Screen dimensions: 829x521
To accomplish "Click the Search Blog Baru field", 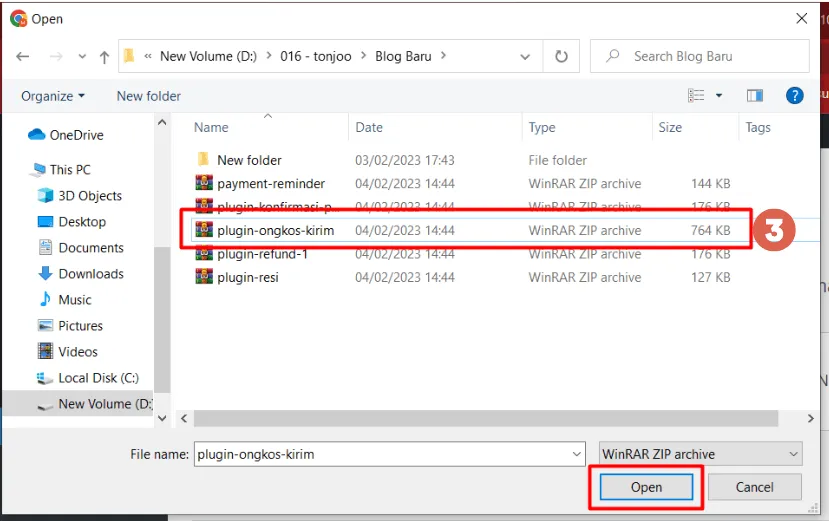I will coord(699,56).
